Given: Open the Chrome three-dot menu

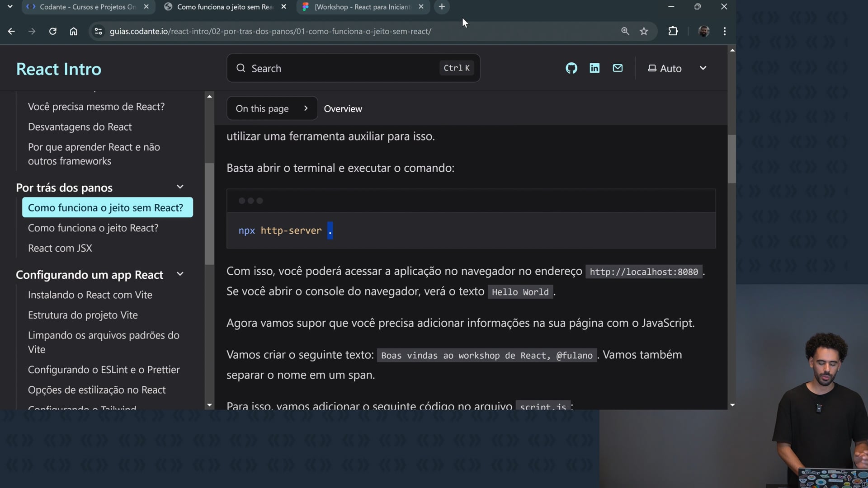Looking at the screenshot, I should 725,31.
